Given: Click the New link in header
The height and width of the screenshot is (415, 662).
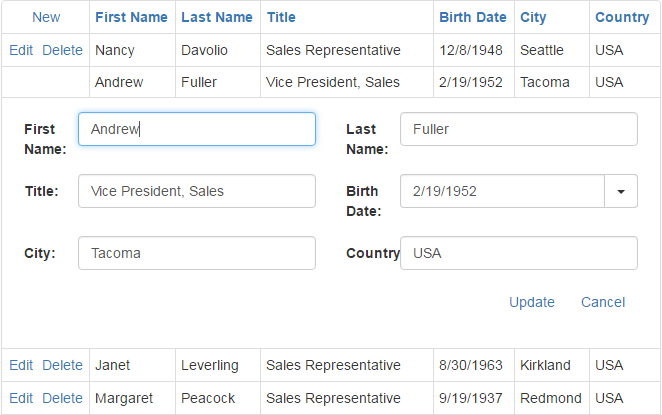Looking at the screenshot, I should tap(46, 17).
